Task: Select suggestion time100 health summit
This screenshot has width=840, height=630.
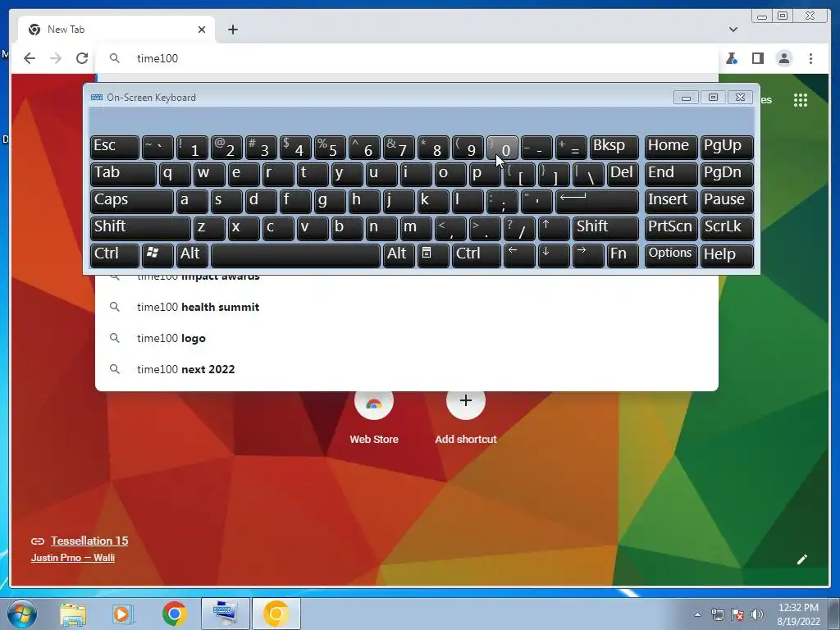Action: [x=407, y=307]
